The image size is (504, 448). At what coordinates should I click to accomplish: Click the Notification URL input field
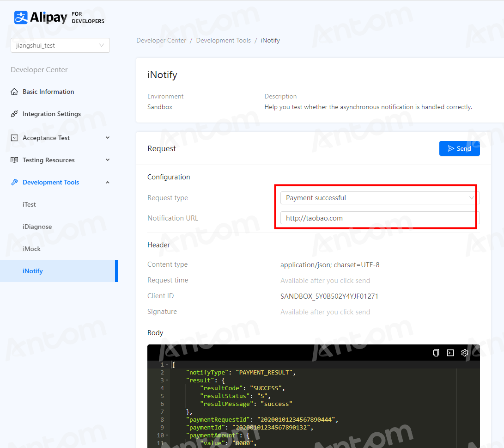click(380, 218)
